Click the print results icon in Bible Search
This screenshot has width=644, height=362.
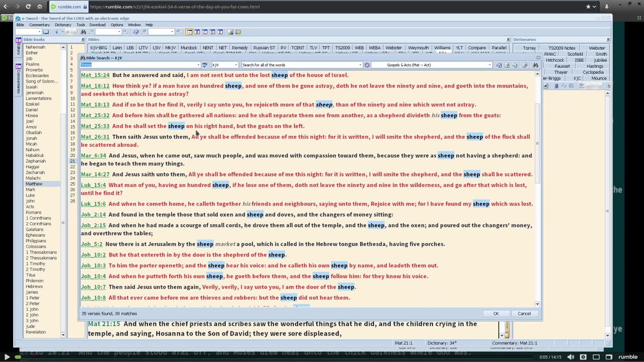pyautogui.click(x=507, y=65)
